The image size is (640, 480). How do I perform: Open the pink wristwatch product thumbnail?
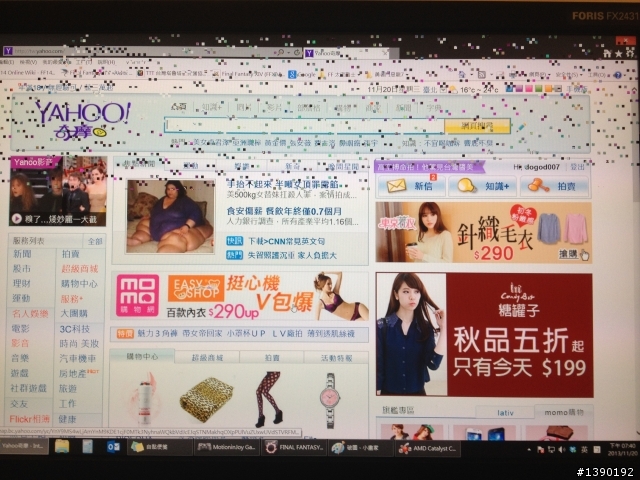(329, 400)
